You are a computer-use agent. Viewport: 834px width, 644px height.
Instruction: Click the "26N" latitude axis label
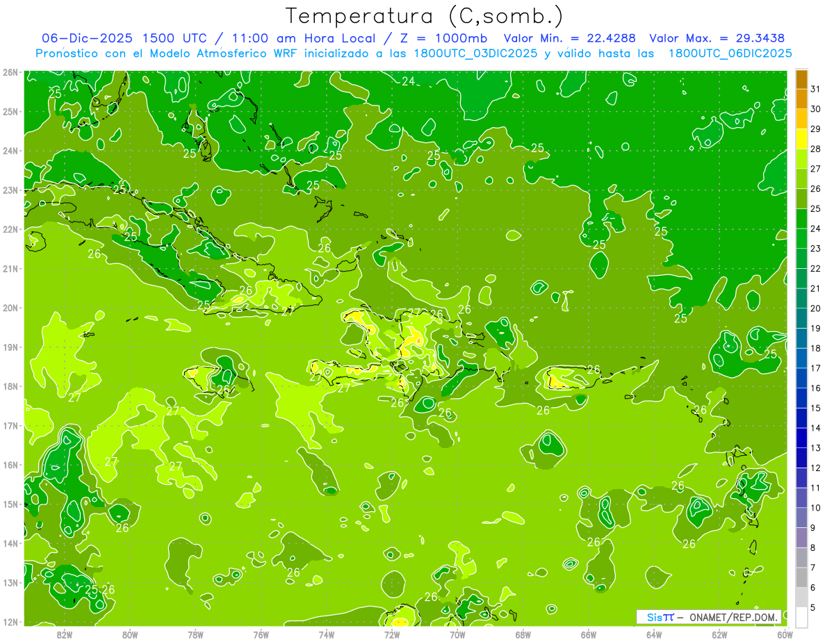coord(10,72)
